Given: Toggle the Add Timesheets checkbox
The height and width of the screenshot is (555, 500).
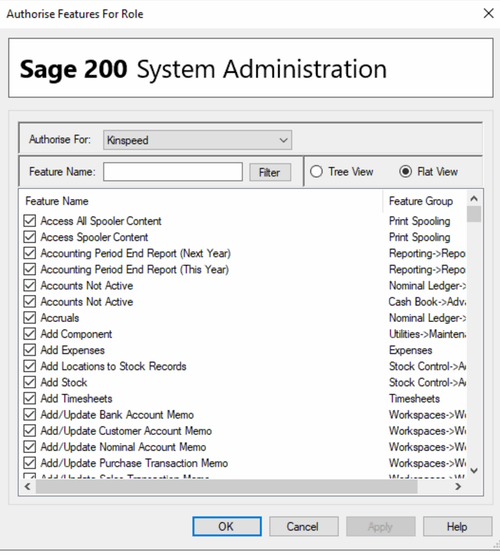Looking at the screenshot, I should pos(30,399).
